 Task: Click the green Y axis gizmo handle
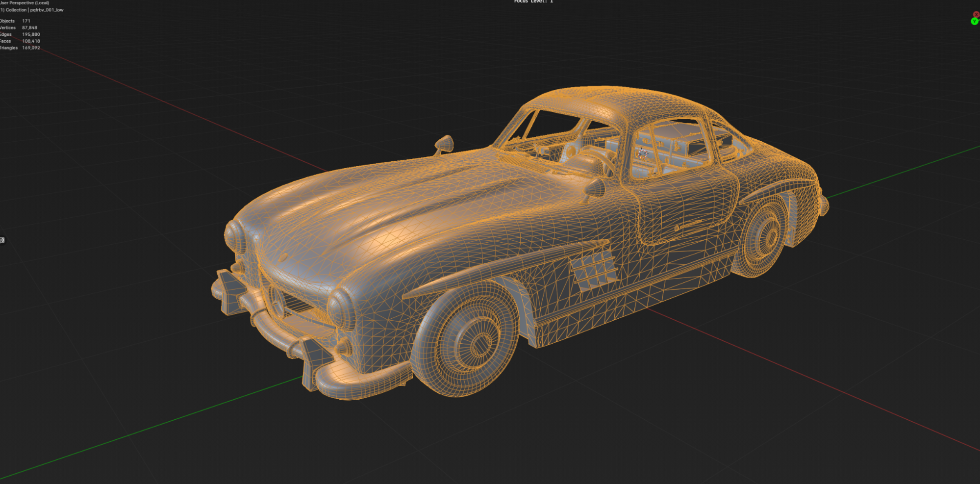pyautogui.click(x=974, y=22)
